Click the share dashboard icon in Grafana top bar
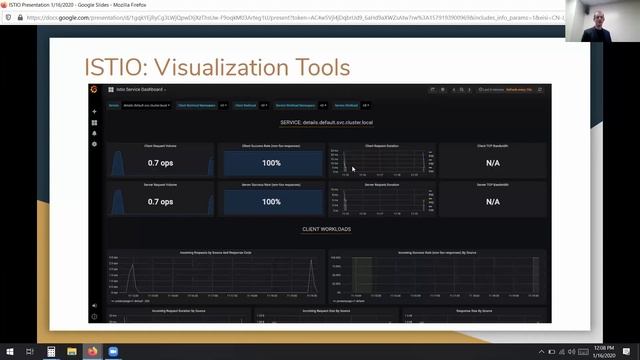This screenshot has height=360, width=640. [x=433, y=89]
